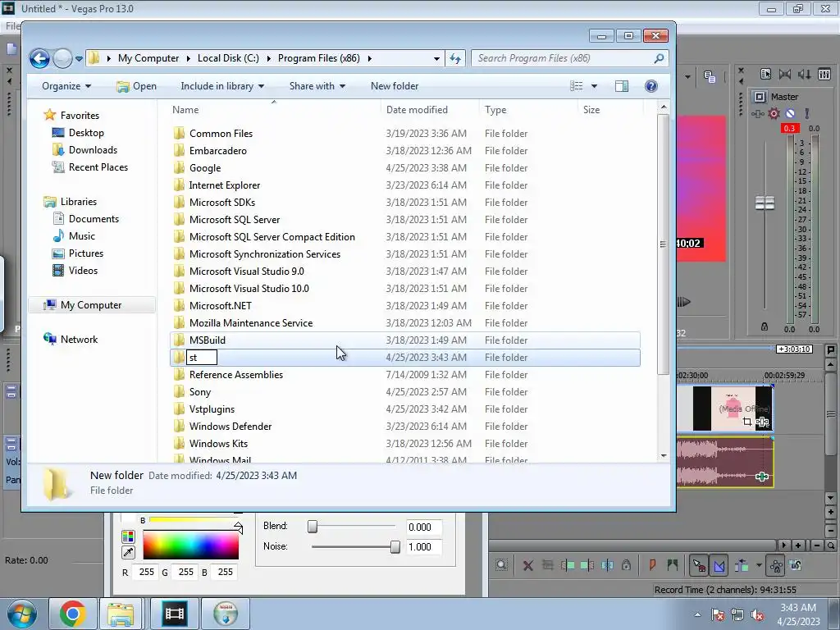Open Google Chrome from taskbar

pos(73,614)
